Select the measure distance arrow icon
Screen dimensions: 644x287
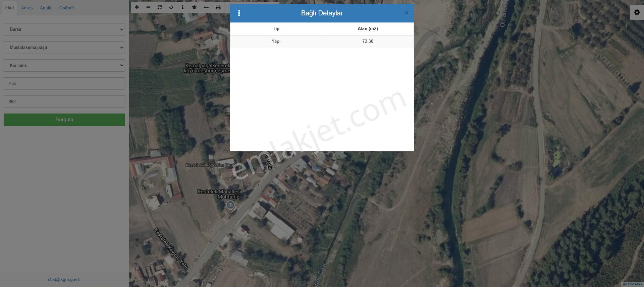pyautogui.click(x=206, y=7)
